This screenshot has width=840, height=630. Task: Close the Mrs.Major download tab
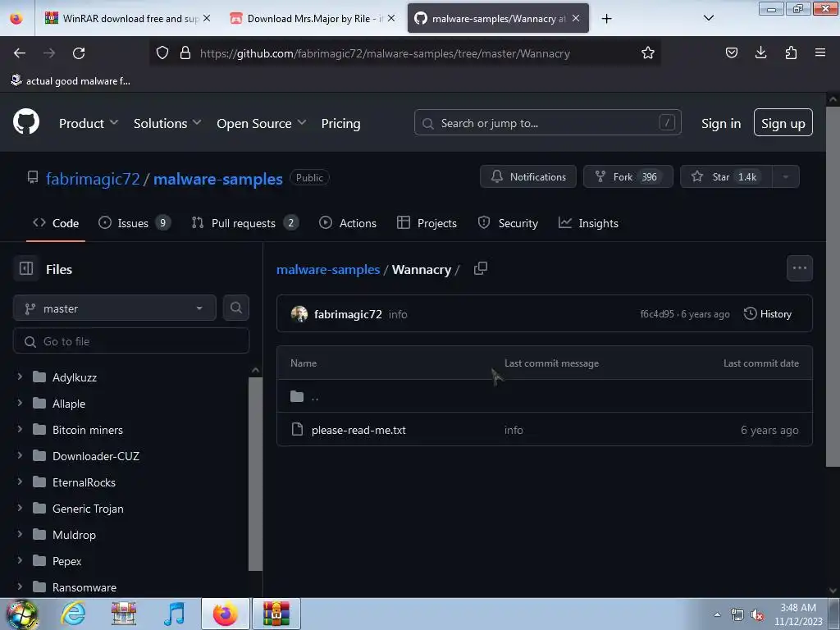tap(391, 18)
